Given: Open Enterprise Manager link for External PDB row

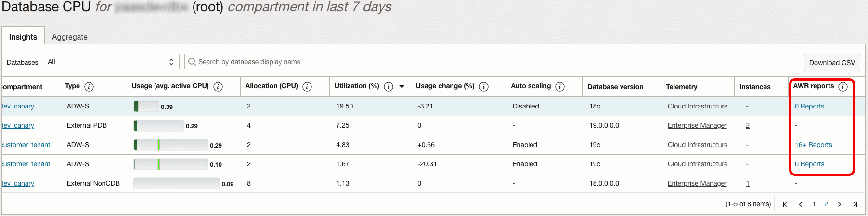Looking at the screenshot, I should 697,125.
